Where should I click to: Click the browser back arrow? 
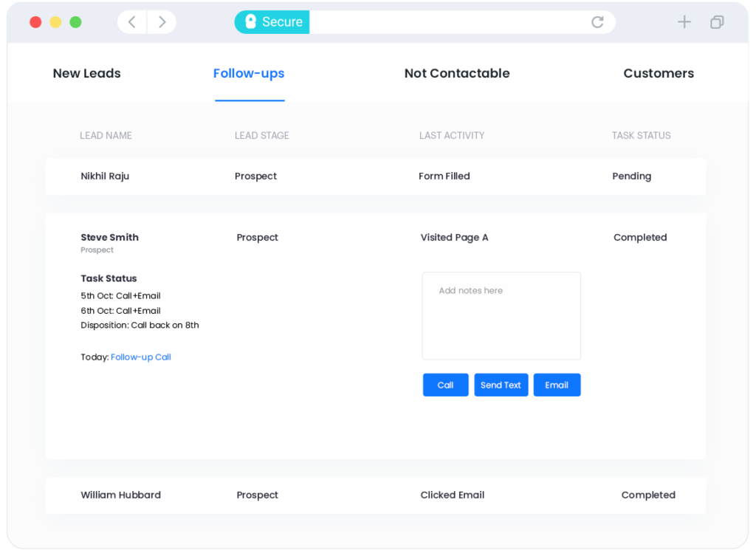click(132, 22)
